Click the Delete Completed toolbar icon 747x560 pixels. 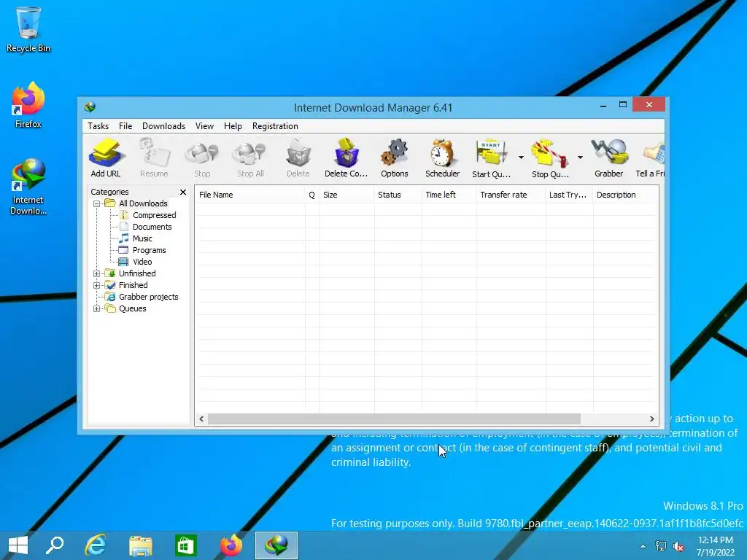pyautogui.click(x=347, y=158)
